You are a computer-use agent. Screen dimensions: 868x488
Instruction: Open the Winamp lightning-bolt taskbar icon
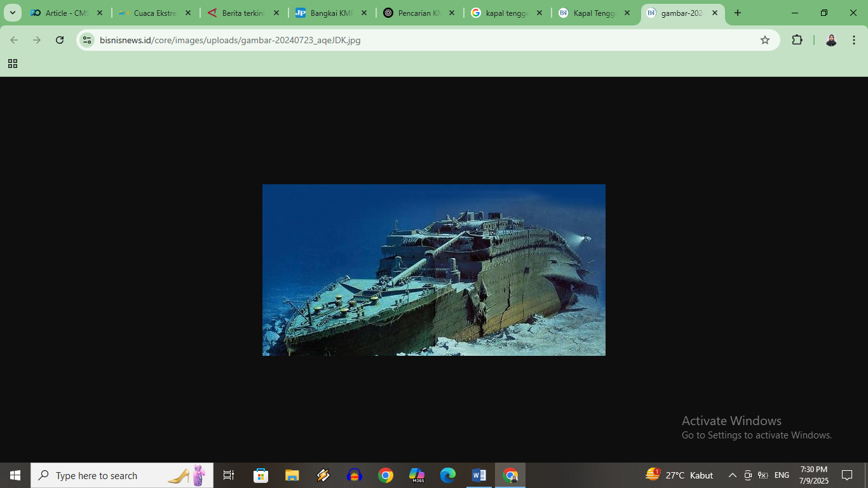click(x=323, y=475)
